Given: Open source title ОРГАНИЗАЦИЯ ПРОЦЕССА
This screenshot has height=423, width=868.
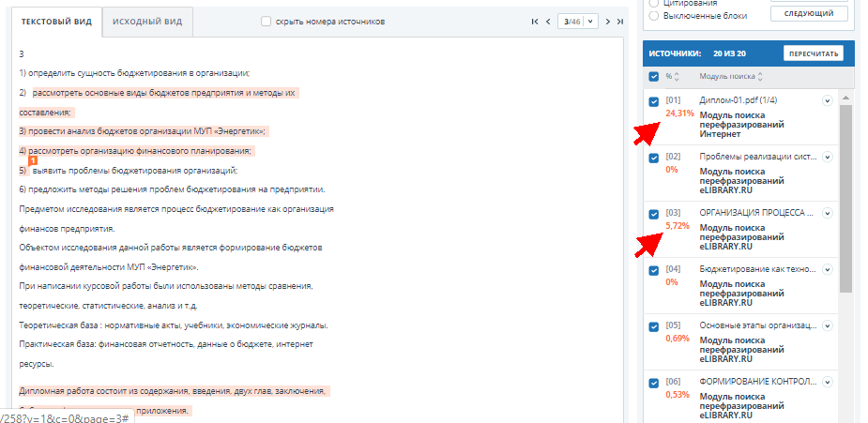Looking at the screenshot, I should coord(758,213).
